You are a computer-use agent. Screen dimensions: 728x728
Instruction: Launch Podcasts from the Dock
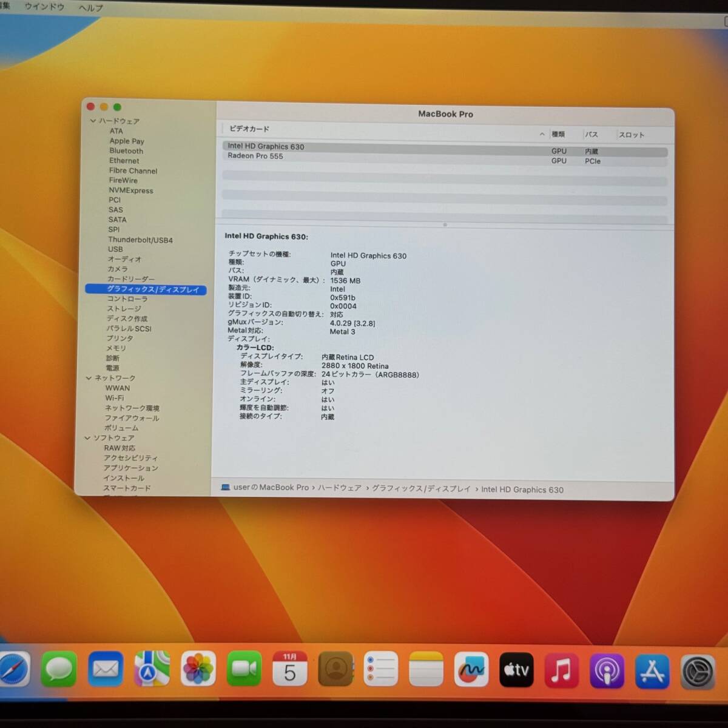[607, 671]
